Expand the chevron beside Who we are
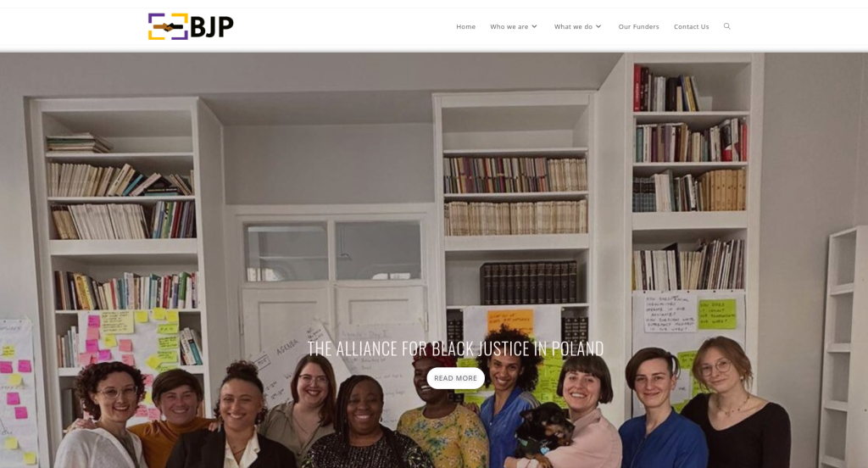Image resolution: width=868 pixels, height=468 pixels. [x=534, y=26]
